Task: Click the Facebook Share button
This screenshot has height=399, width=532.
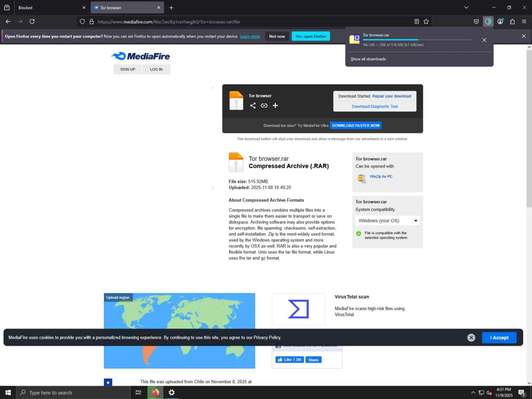Action: pyautogui.click(x=313, y=360)
